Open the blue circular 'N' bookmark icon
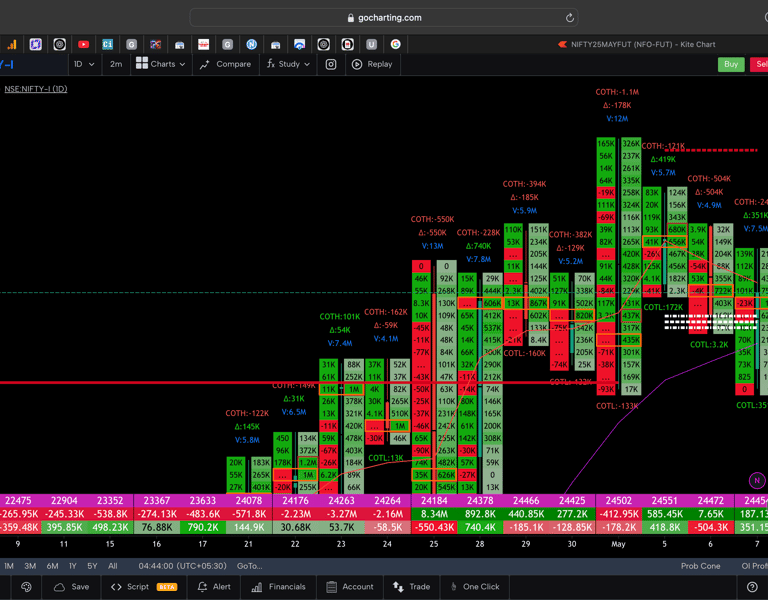The width and height of the screenshot is (768, 600). click(x=252, y=45)
